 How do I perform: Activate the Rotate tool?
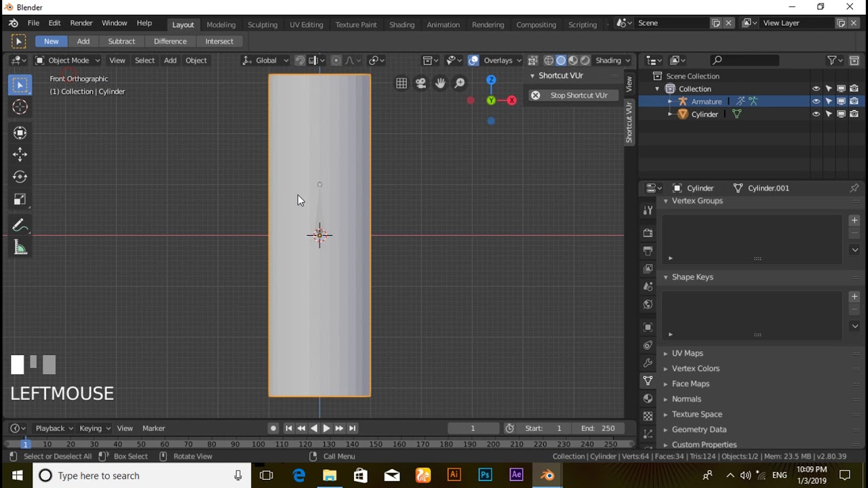click(20, 177)
